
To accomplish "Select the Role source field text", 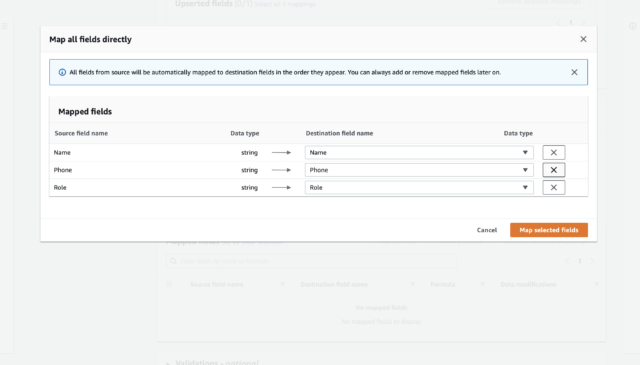I will click(60, 187).
